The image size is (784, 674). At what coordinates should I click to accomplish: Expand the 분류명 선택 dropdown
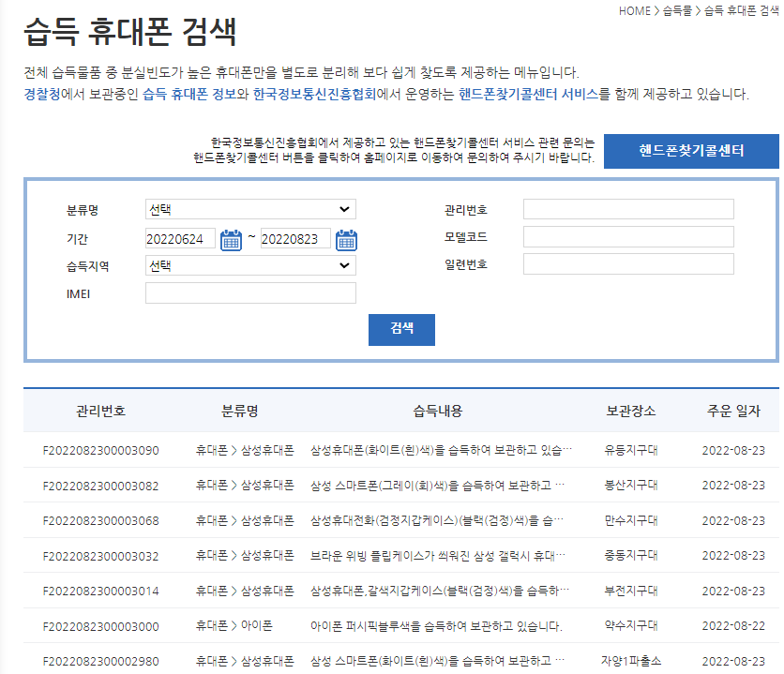(250, 209)
